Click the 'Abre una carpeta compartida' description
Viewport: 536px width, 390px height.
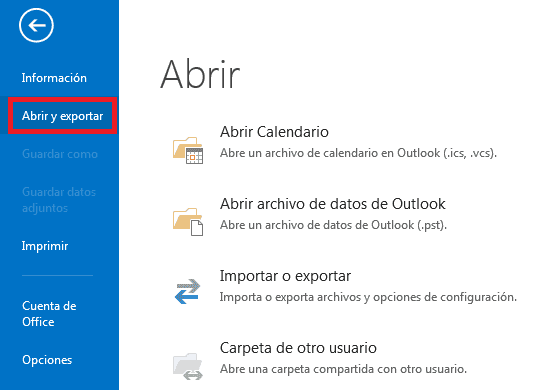point(343,369)
